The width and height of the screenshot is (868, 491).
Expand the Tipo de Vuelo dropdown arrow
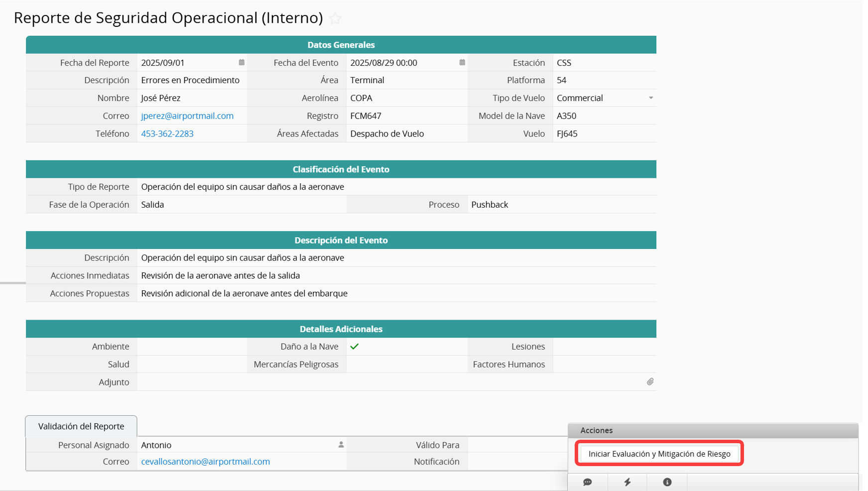(650, 98)
